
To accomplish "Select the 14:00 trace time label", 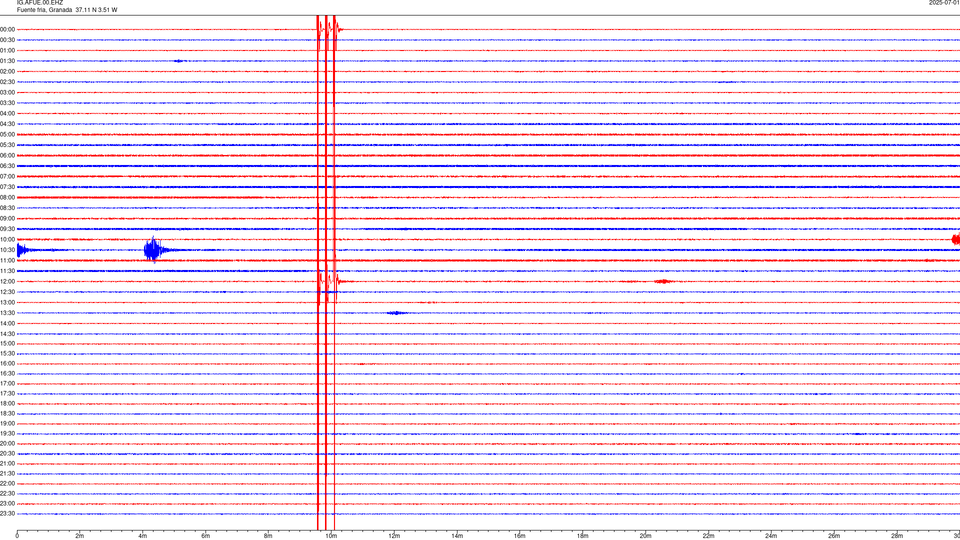I will click(x=7, y=323).
